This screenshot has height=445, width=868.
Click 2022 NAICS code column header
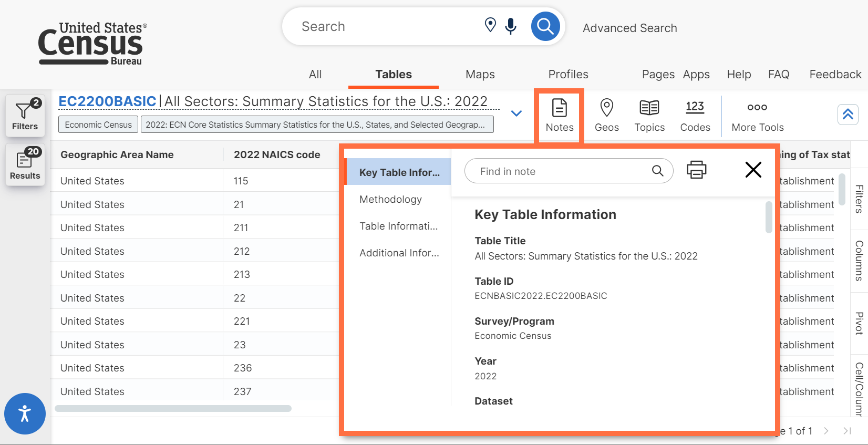pyautogui.click(x=277, y=154)
